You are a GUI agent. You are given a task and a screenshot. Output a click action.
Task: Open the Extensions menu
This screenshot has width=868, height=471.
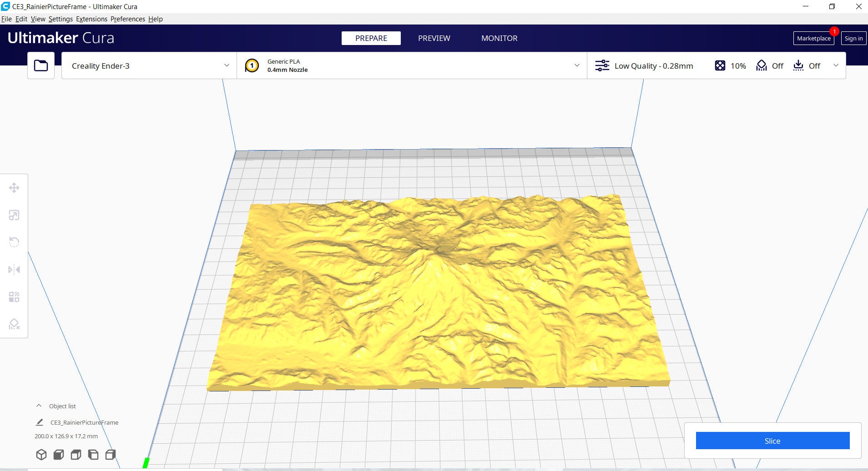[x=91, y=19]
